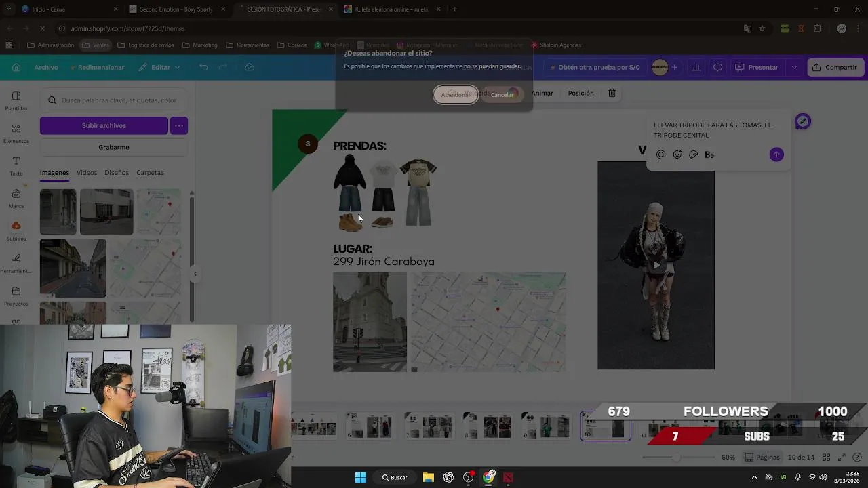Click the Presentar button
868x488 pixels.
(757, 67)
